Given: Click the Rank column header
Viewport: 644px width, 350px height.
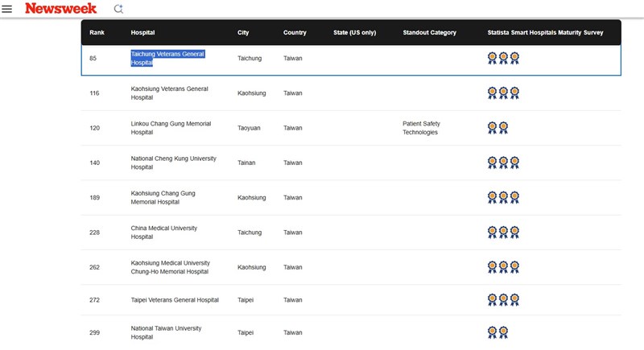Looking at the screenshot, I should pyautogui.click(x=97, y=33).
